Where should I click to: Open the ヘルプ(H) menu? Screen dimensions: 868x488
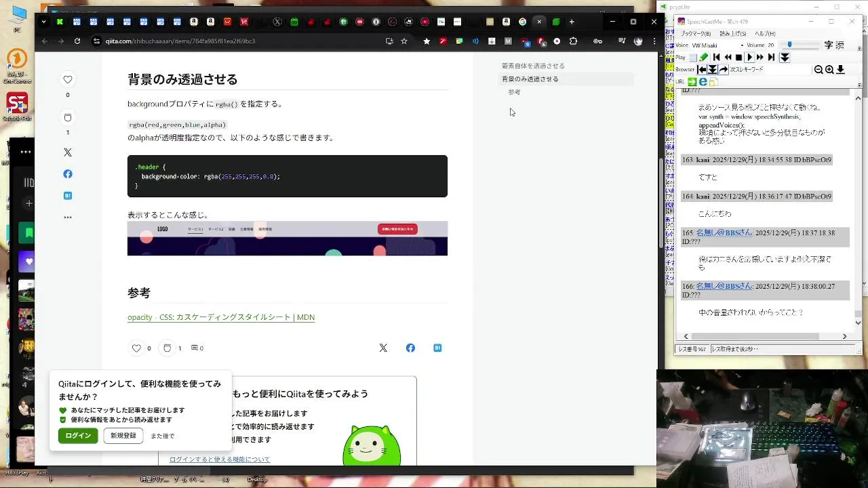(x=765, y=34)
